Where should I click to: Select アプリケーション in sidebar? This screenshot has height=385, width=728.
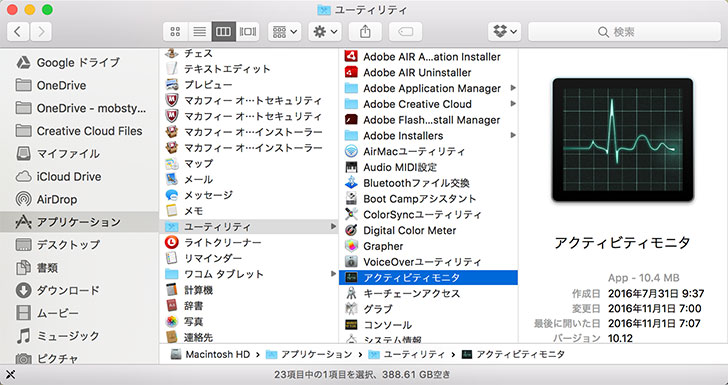coord(79,222)
